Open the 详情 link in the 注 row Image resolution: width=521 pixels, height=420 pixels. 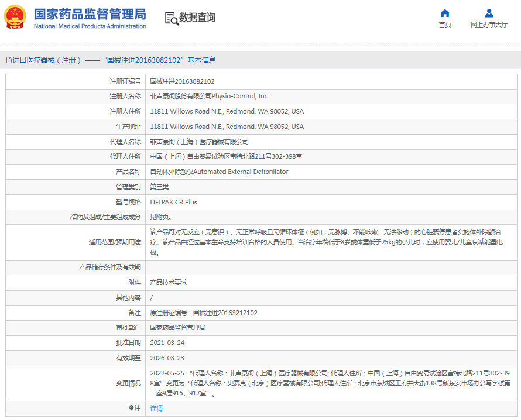tap(156, 408)
